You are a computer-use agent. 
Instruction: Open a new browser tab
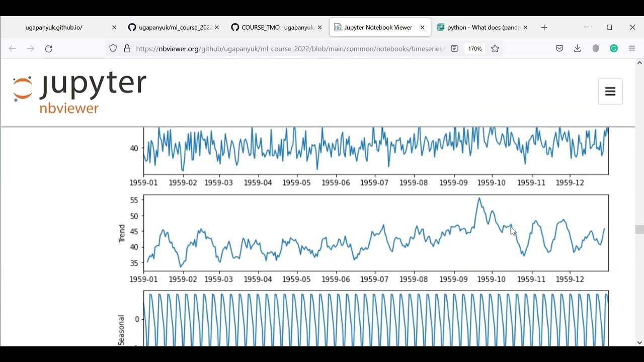(x=544, y=28)
